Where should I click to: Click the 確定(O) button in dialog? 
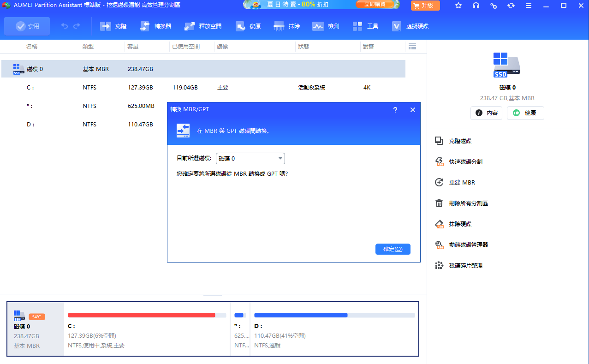[x=393, y=249]
